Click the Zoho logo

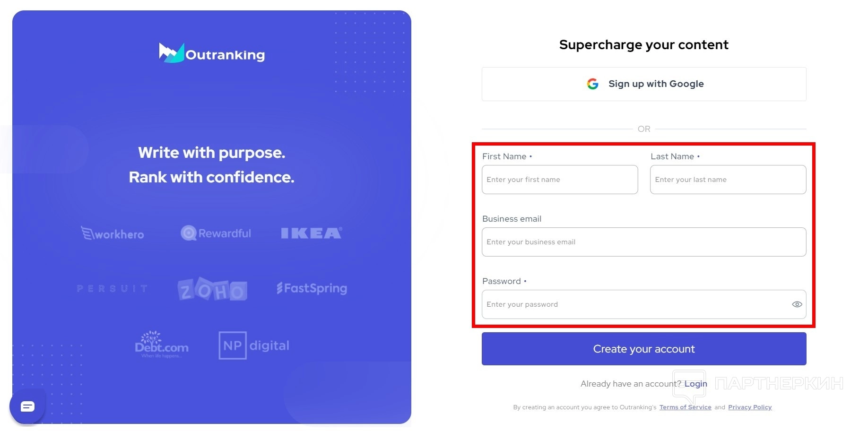coord(212,289)
